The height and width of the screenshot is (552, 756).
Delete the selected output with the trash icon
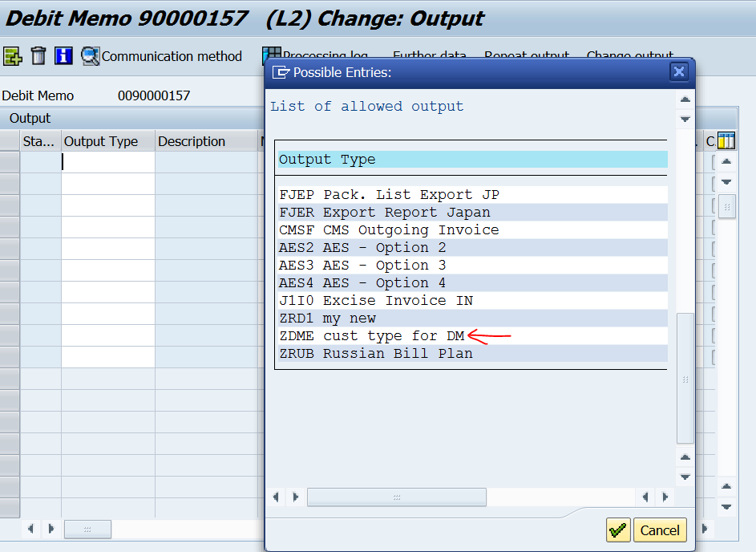[x=38, y=56]
